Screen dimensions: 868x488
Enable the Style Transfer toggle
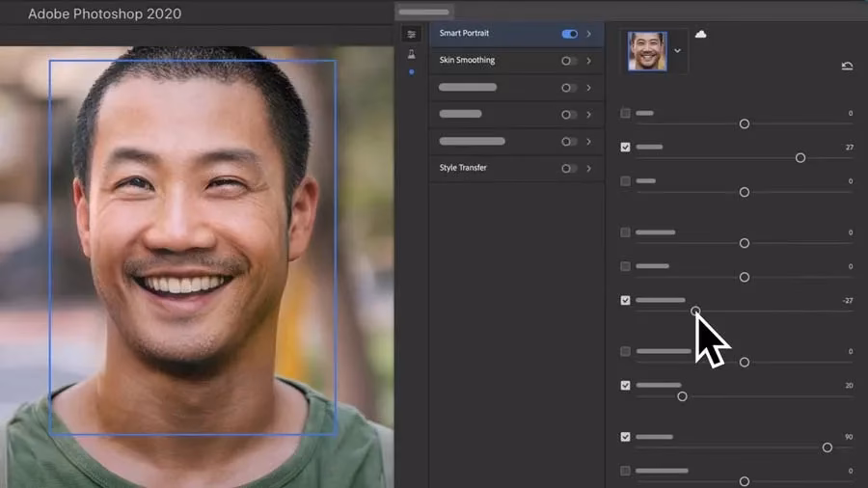[x=569, y=169]
